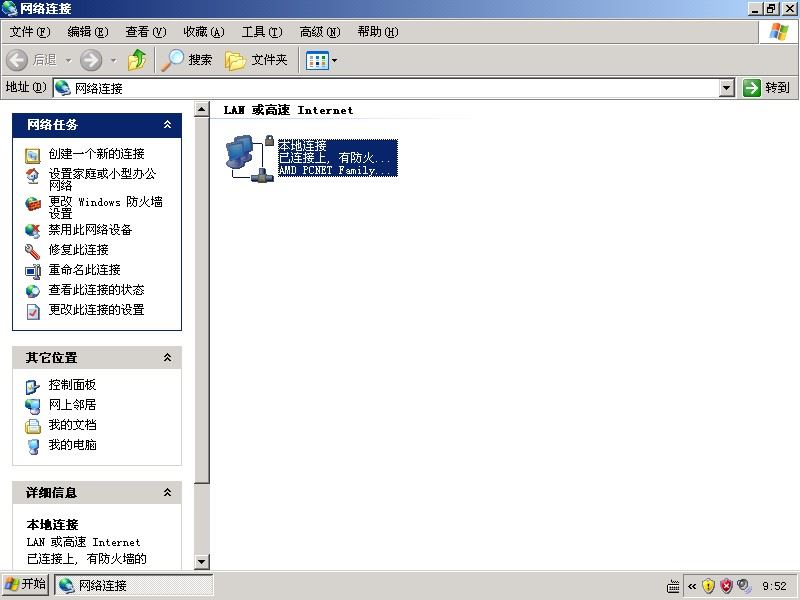
Task: Click the My Documents folder icon
Action: click(33, 426)
